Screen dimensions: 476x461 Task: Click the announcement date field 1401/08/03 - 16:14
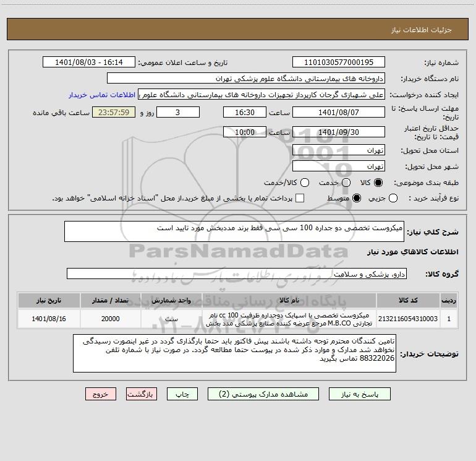tap(89, 62)
